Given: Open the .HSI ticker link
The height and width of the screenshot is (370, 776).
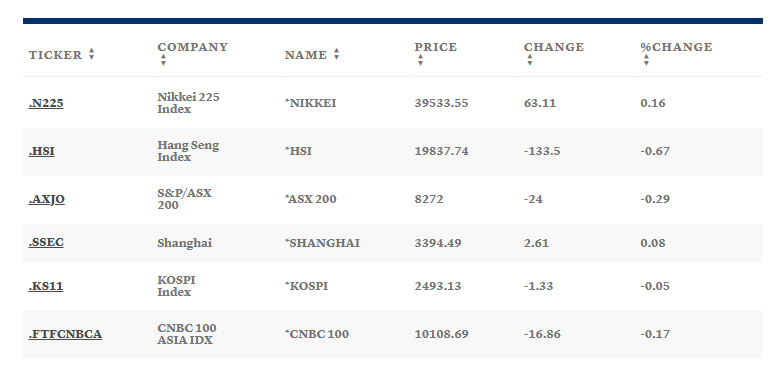Looking at the screenshot, I should pos(42,151).
